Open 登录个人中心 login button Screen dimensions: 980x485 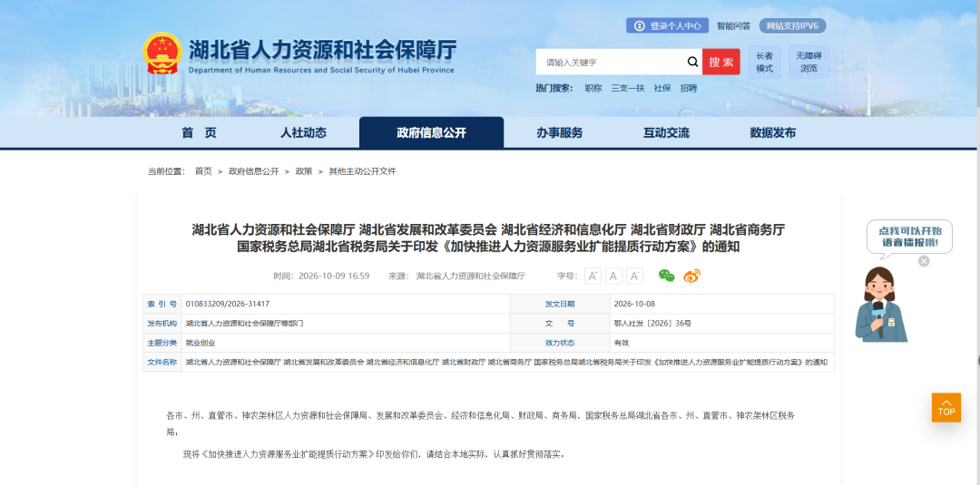668,25
